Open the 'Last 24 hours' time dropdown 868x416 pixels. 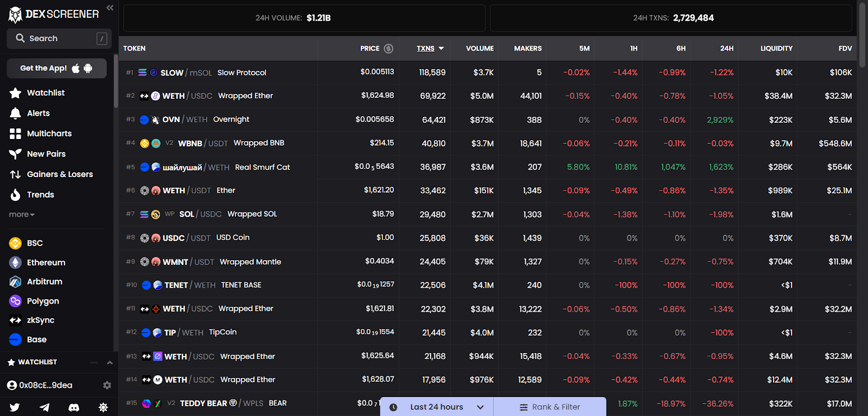[437, 407]
